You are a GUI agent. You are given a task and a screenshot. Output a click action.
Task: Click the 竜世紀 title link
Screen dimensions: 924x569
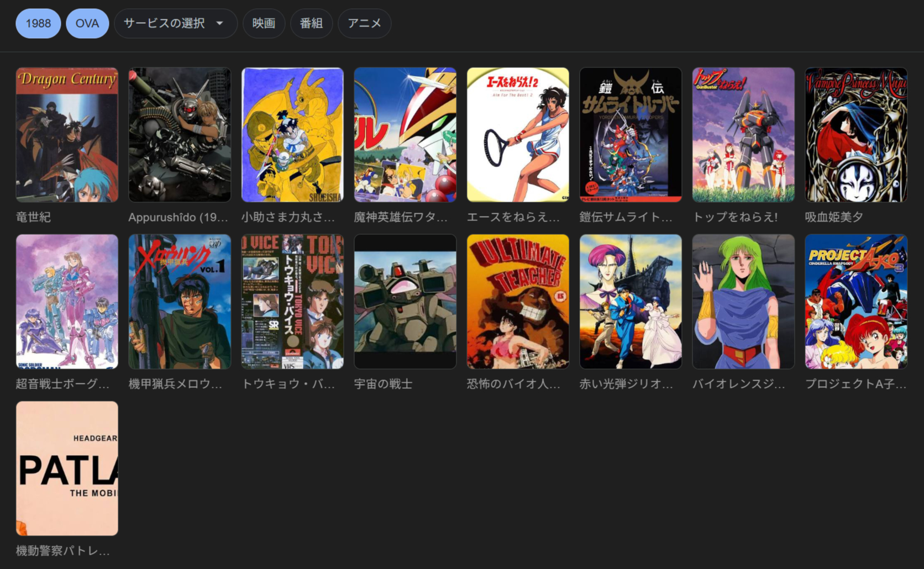click(33, 217)
